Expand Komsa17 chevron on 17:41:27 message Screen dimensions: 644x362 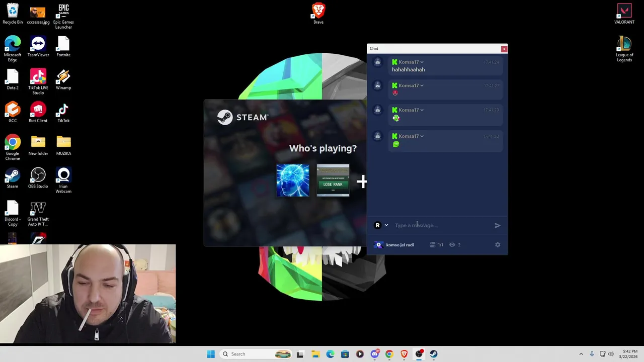click(422, 85)
